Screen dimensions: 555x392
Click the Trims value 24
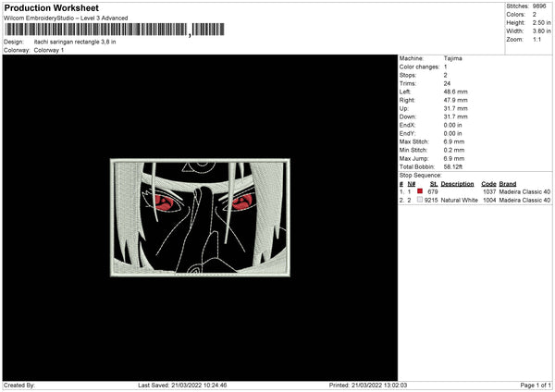[x=447, y=83]
